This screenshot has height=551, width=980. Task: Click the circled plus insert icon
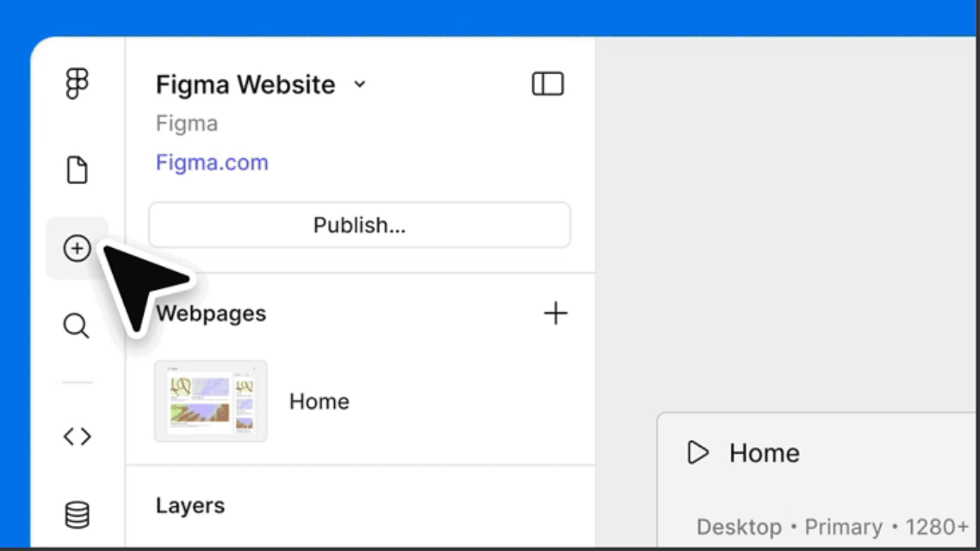(77, 248)
